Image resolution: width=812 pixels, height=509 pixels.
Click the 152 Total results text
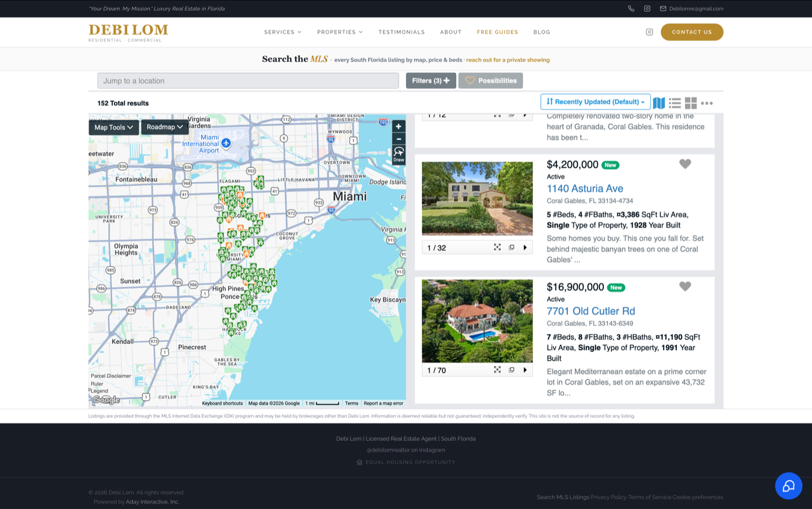click(123, 103)
